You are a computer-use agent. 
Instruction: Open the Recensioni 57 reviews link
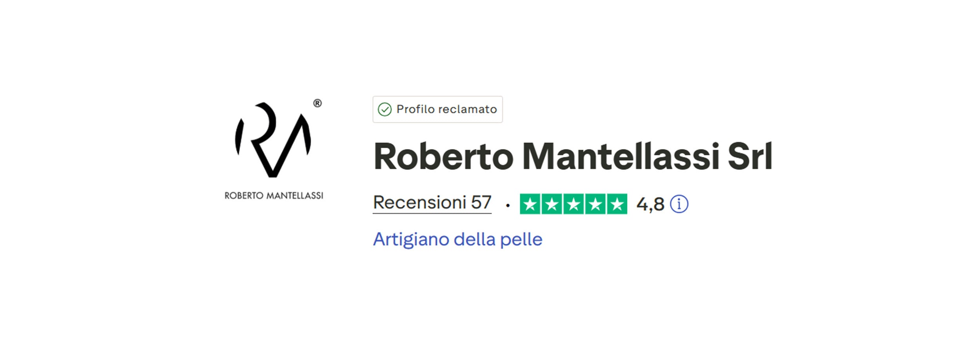click(432, 203)
